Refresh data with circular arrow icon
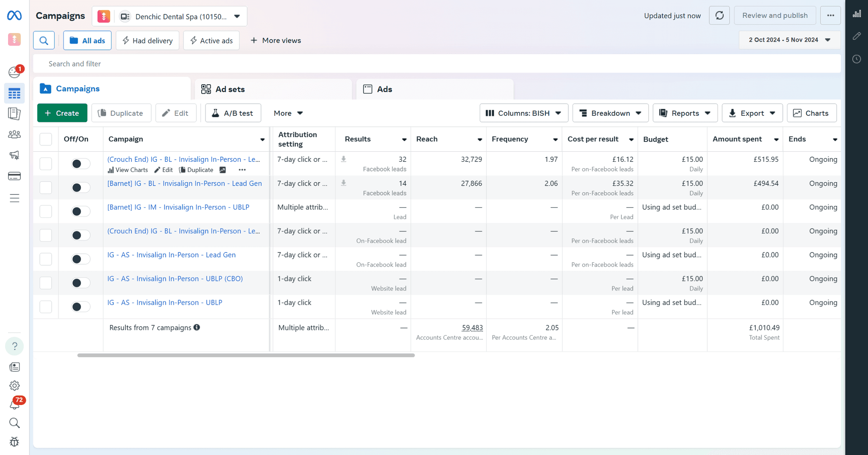 [x=719, y=16]
